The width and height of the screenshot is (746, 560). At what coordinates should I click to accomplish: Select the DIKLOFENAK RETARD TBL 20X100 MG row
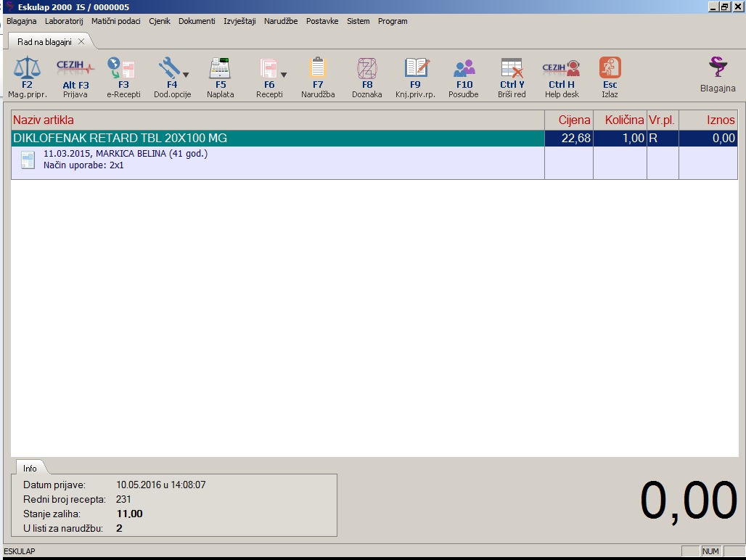pyautogui.click(x=374, y=138)
